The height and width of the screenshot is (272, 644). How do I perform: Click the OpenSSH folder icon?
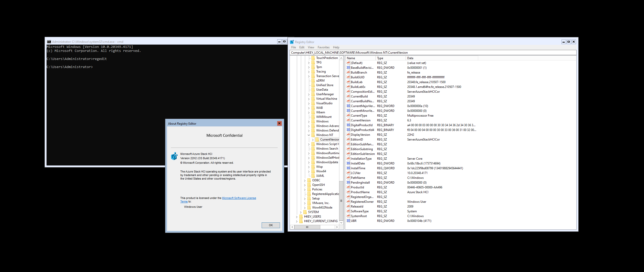309,185
